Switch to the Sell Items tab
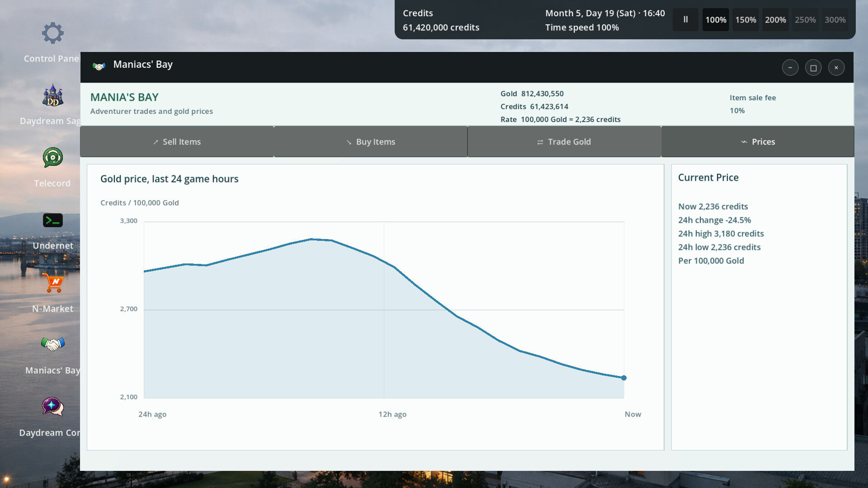This screenshot has height=488, width=868. tap(177, 141)
